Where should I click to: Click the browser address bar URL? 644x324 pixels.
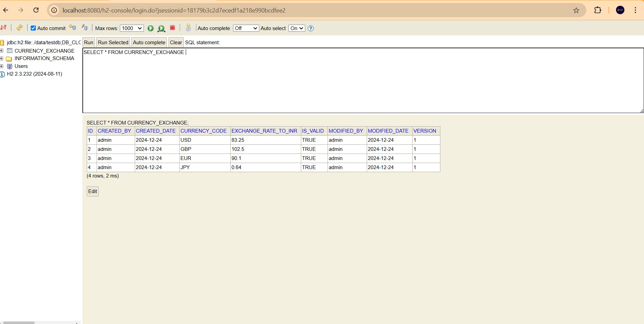pyautogui.click(x=174, y=10)
